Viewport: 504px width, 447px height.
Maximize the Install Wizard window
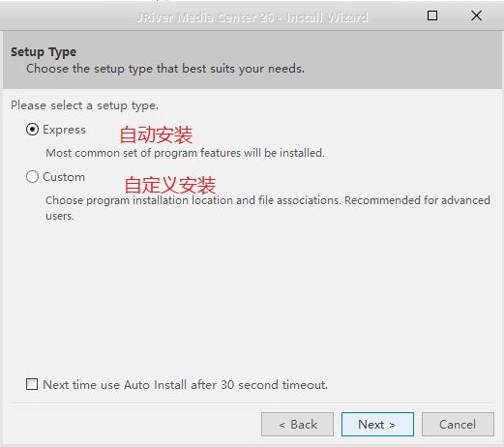[x=432, y=15]
